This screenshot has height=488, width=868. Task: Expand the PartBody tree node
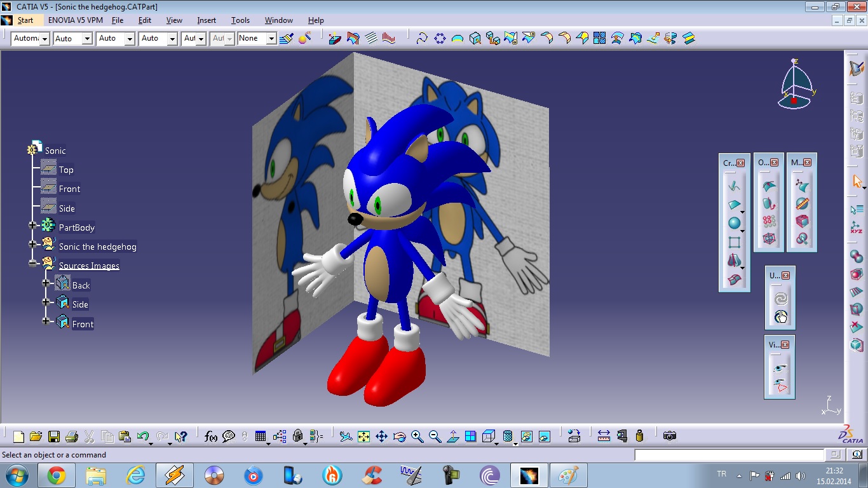pos(33,226)
